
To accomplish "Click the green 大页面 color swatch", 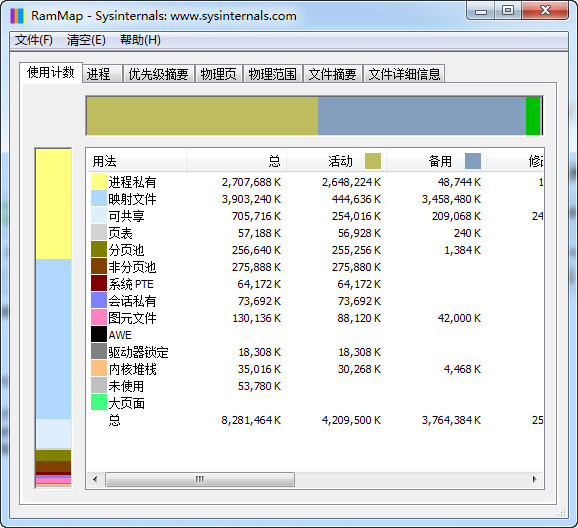I will pyautogui.click(x=99, y=402).
